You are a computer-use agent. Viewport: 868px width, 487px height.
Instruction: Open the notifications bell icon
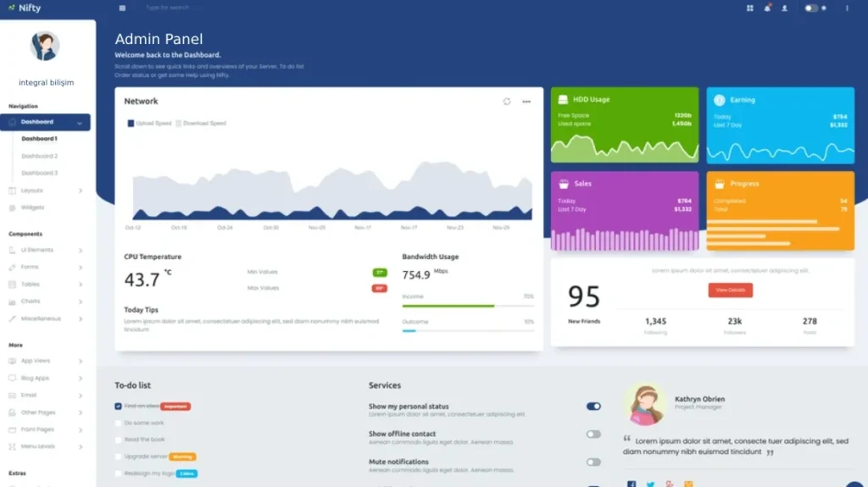(767, 8)
